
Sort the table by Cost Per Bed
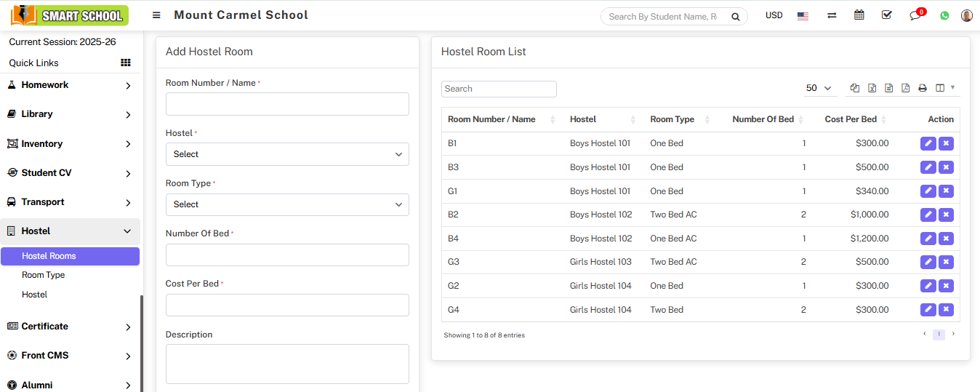851,119
